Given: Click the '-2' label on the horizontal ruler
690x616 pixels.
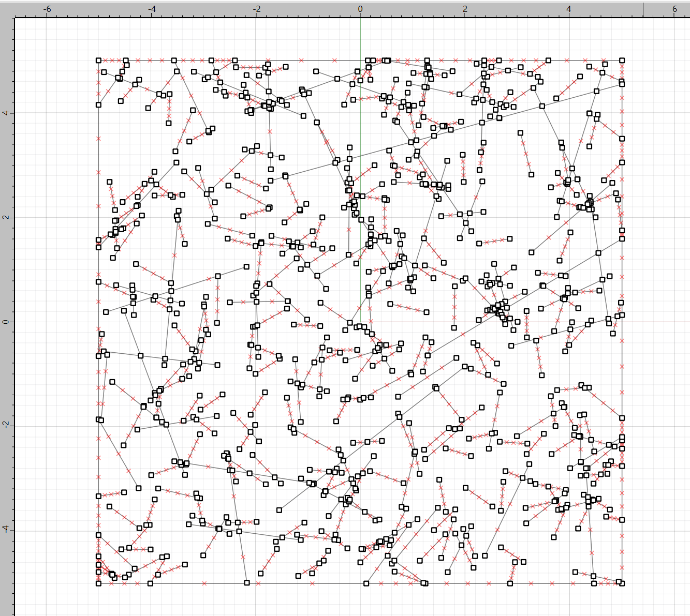Looking at the screenshot, I should tap(256, 9).
